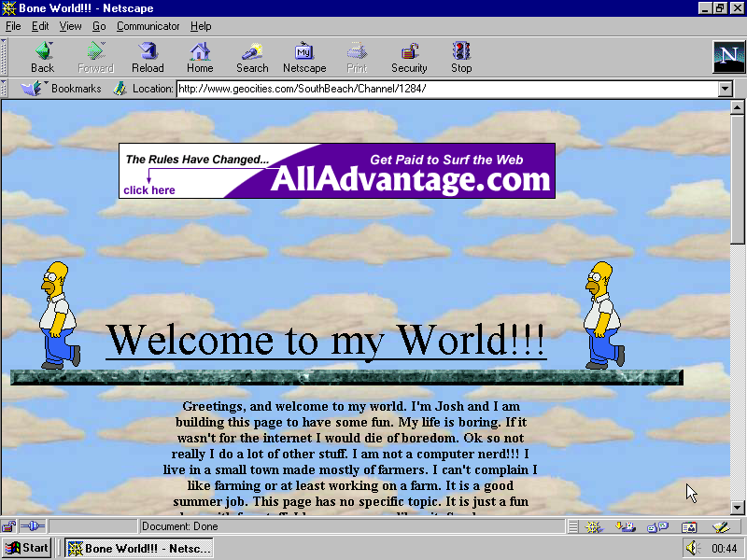Go back with the Back button

43,57
